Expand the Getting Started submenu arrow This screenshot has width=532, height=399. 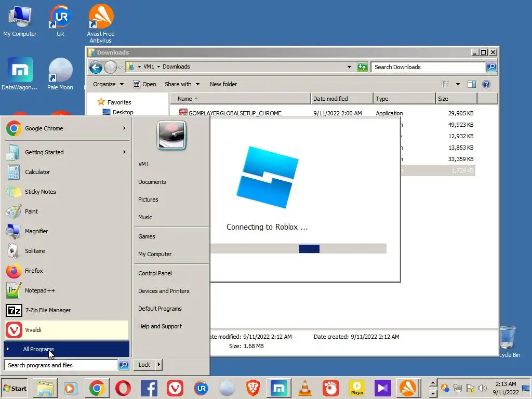[x=125, y=152]
